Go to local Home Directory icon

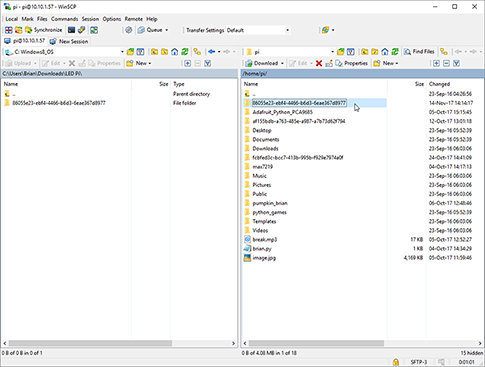pyautogui.click(x=175, y=52)
